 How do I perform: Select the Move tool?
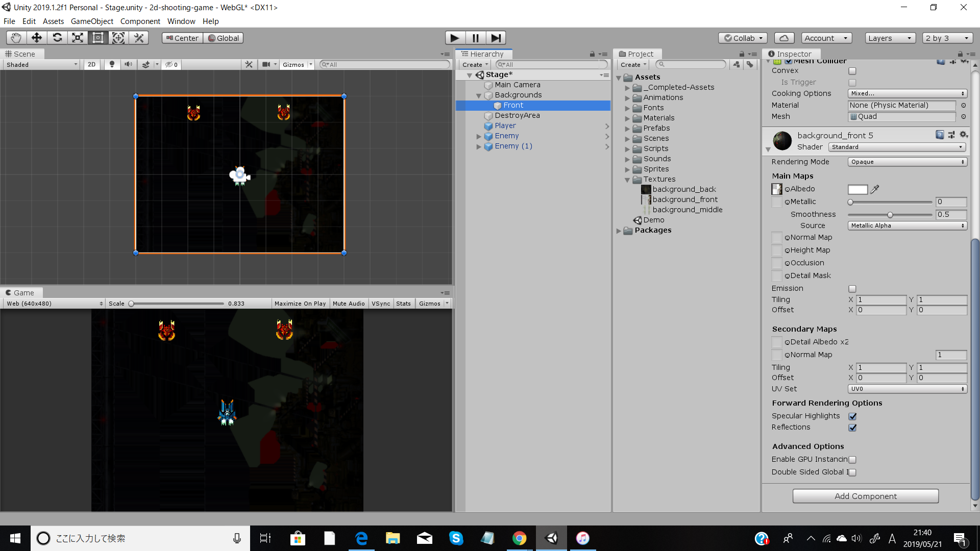point(37,38)
